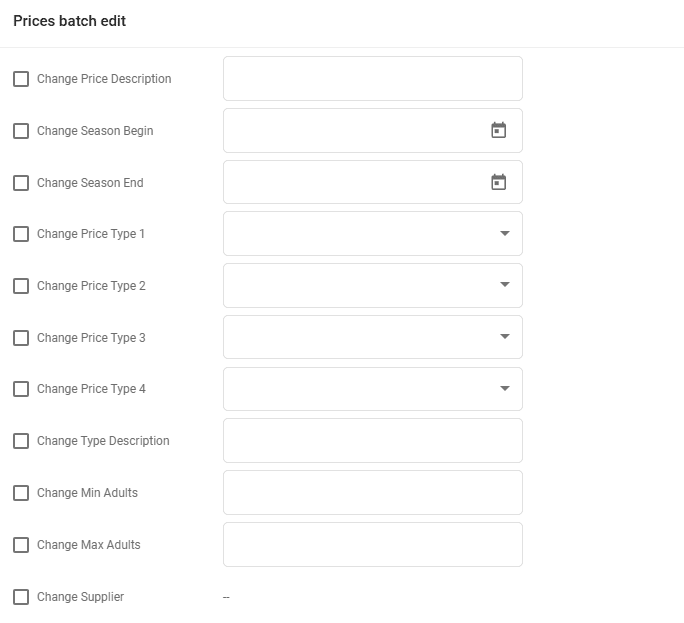
Task: Click the Price Description text field
Action: 372,78
